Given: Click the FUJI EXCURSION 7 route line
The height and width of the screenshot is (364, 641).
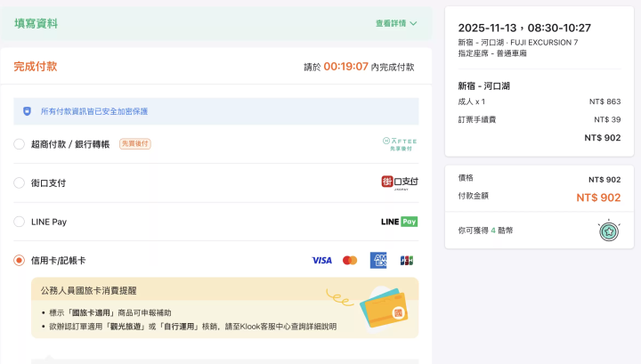Looking at the screenshot, I should [518, 43].
